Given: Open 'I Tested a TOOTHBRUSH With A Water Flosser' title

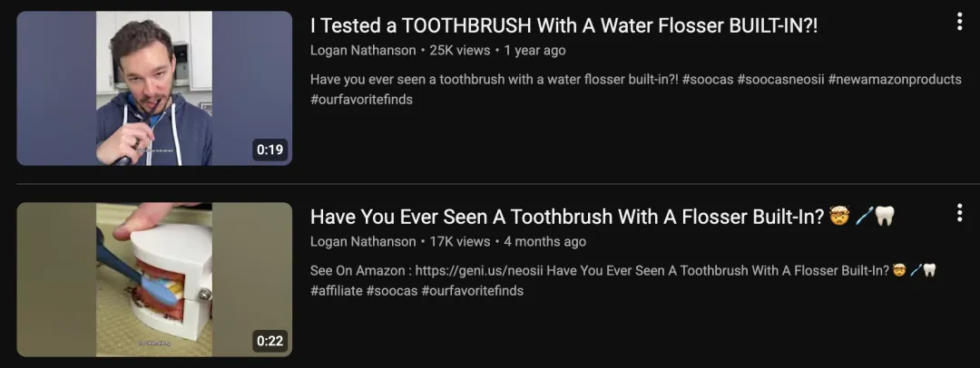Looking at the screenshot, I should [x=563, y=25].
